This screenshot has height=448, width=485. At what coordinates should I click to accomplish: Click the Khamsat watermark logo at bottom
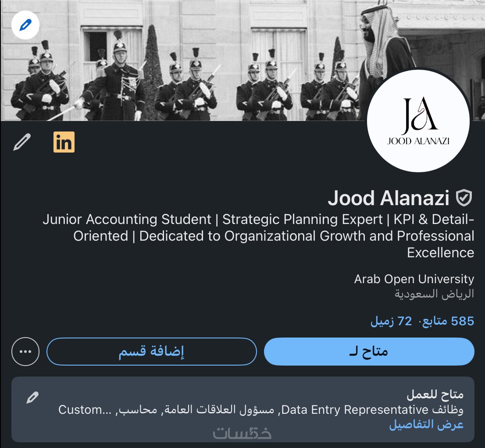click(242, 433)
